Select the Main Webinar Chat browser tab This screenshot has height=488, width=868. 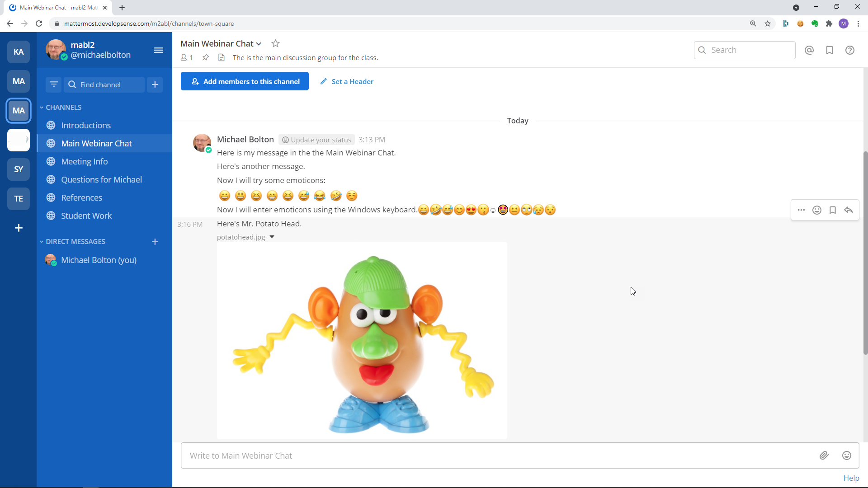pyautogui.click(x=59, y=8)
